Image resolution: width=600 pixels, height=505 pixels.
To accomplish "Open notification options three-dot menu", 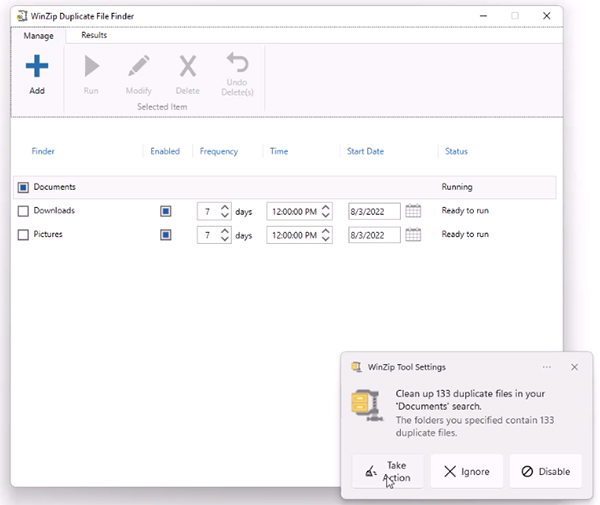I will 547,367.
